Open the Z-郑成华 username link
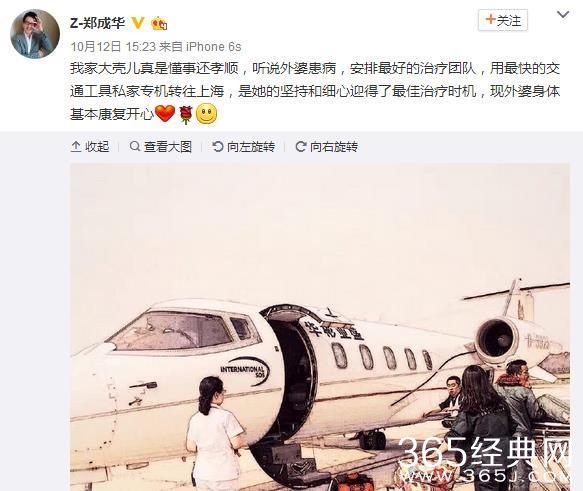 (97, 23)
